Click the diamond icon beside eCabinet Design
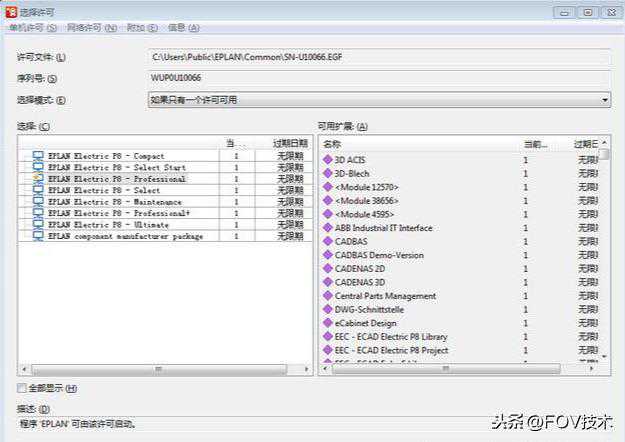 pos(327,323)
